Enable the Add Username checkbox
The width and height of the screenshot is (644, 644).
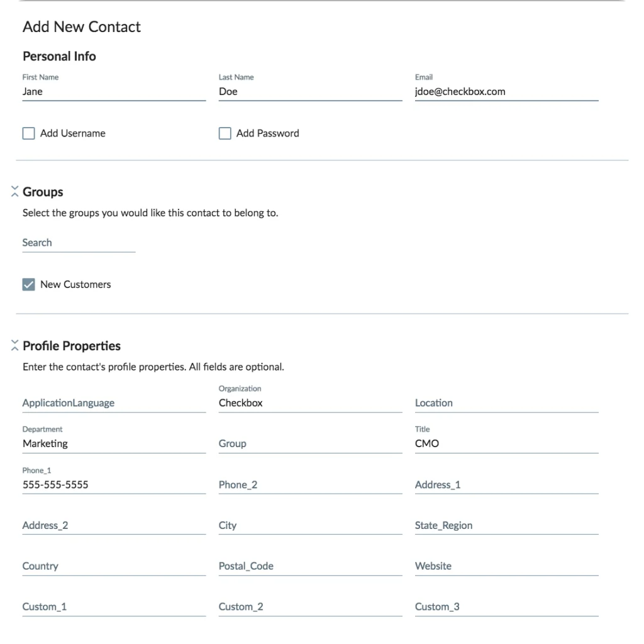tap(28, 133)
